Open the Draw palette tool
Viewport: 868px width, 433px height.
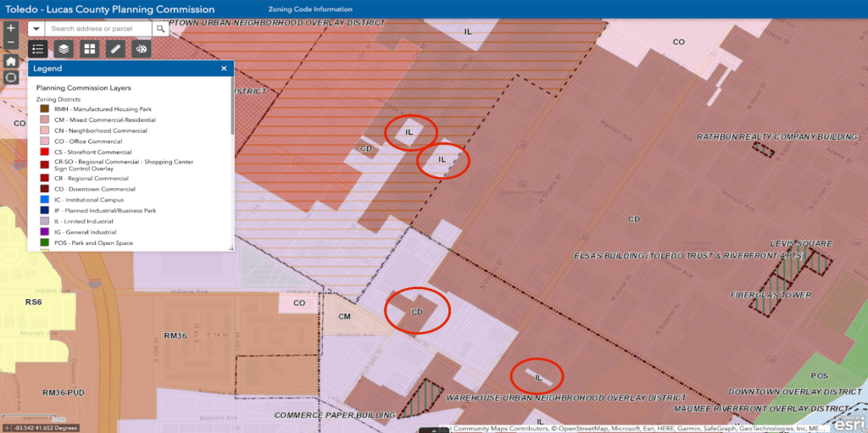(x=141, y=49)
